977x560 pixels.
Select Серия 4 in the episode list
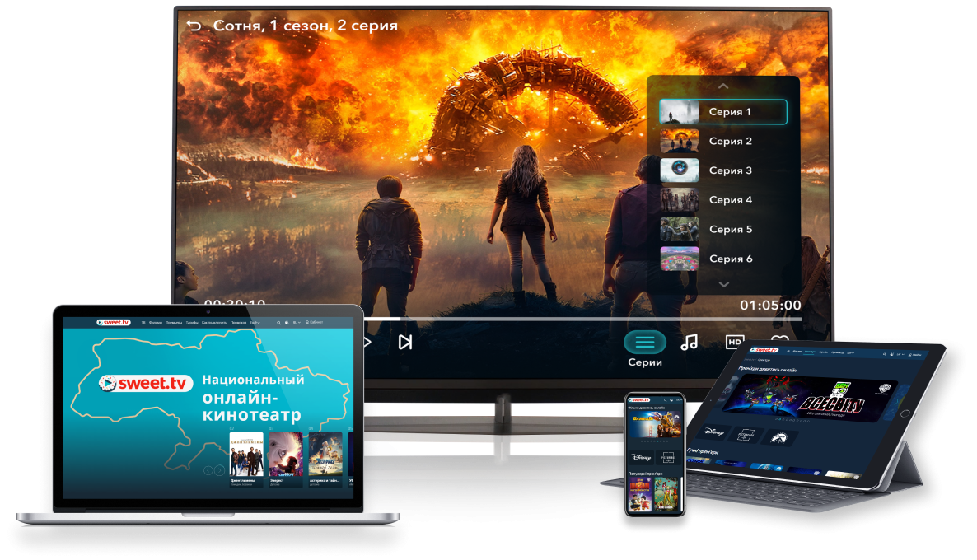pos(722,200)
